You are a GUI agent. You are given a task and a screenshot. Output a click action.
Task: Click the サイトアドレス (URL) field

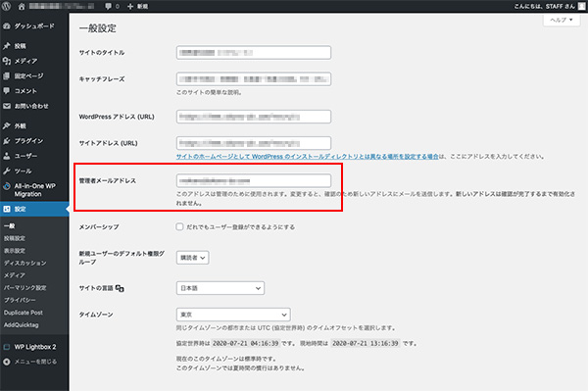[254, 143]
